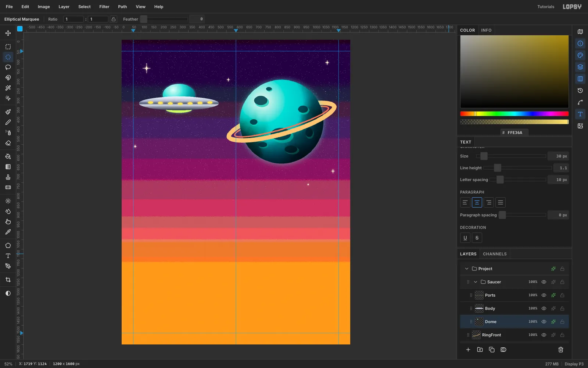
Task: Select the Move tool
Action: (8, 33)
